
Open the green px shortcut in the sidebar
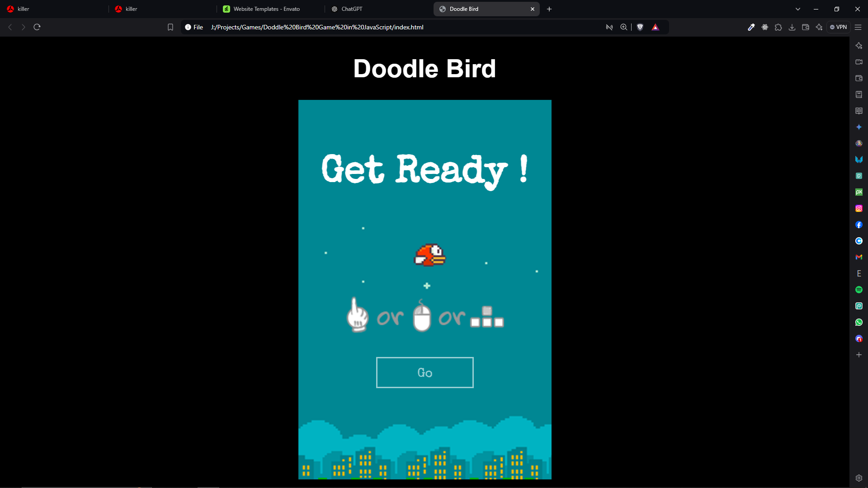[x=859, y=192]
